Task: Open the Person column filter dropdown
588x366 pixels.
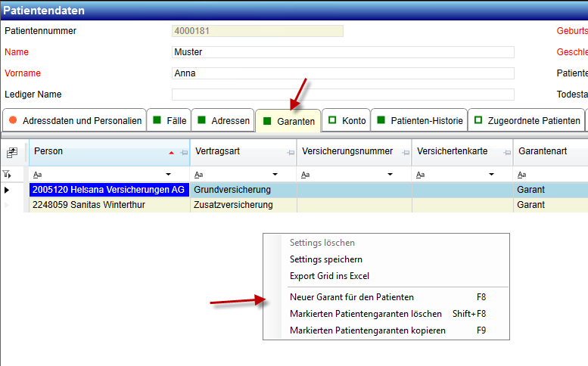Action: tap(168, 175)
